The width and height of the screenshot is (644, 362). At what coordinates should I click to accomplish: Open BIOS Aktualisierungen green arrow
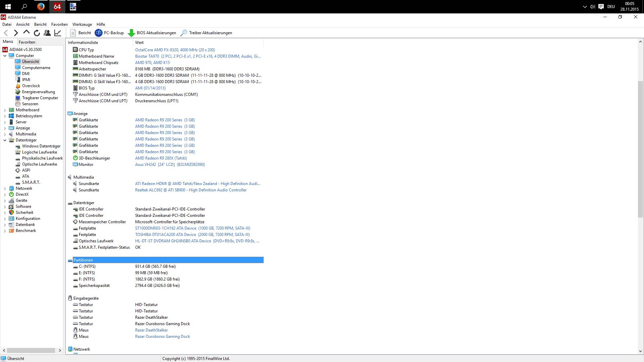[x=131, y=33]
